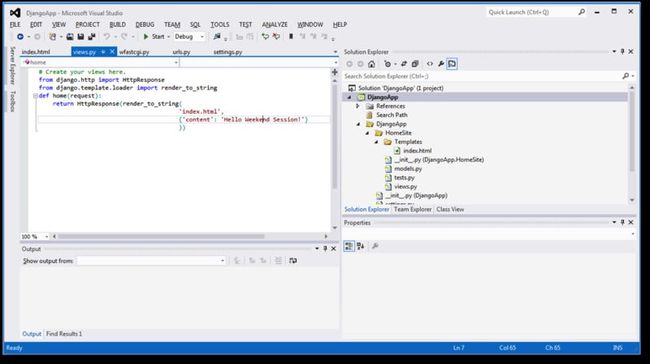Click the Find in Files toolbar icon
Viewport: 650px width, 364px height.
(216, 37)
